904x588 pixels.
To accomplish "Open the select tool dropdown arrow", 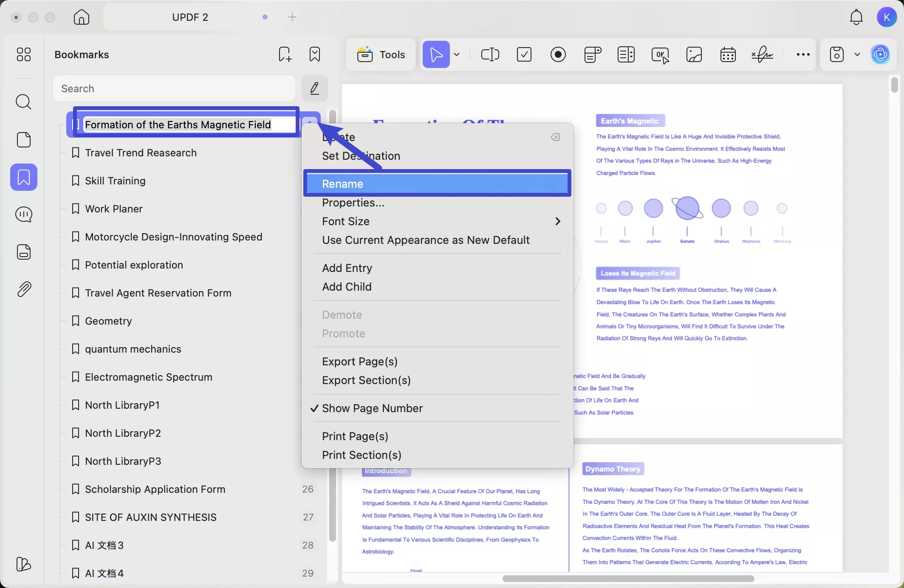I will point(457,54).
